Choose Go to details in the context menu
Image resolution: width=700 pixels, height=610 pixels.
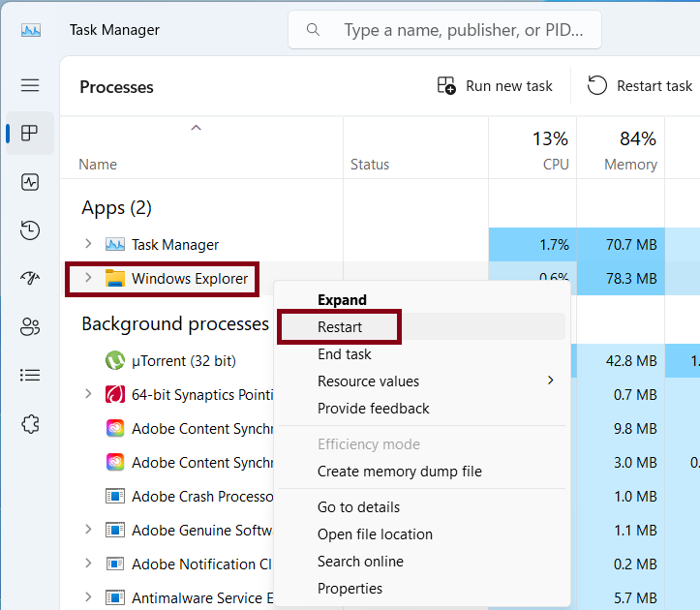click(358, 507)
